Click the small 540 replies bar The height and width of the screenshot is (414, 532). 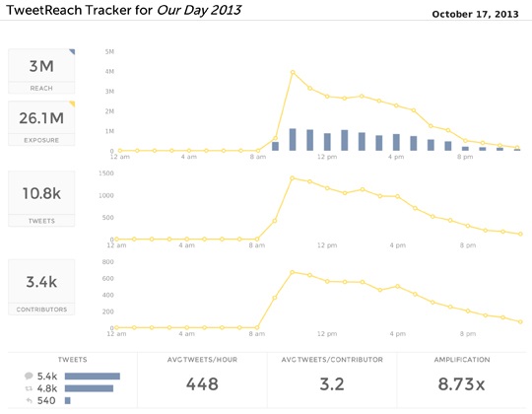(68, 401)
